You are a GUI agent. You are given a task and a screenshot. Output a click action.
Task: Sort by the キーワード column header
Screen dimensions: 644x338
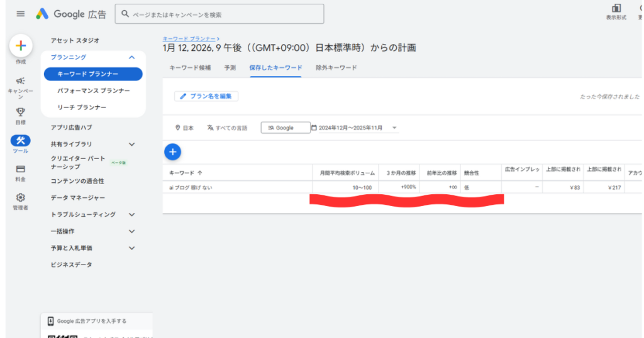click(186, 172)
